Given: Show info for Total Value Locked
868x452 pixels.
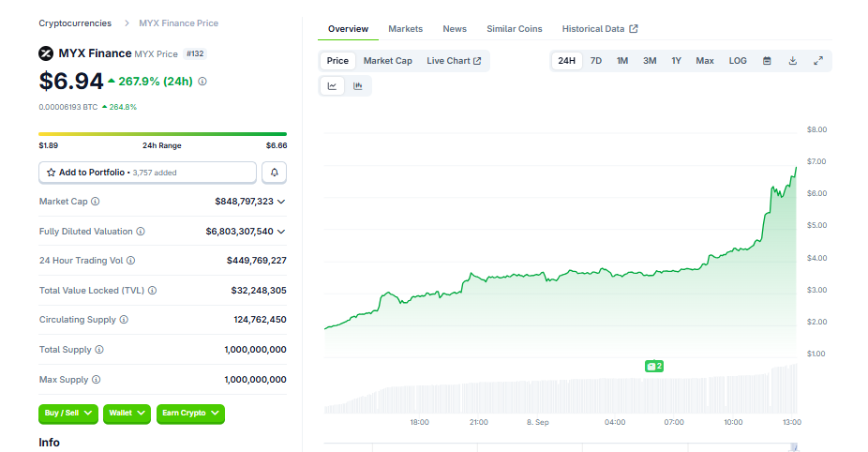Looking at the screenshot, I should [x=152, y=291].
